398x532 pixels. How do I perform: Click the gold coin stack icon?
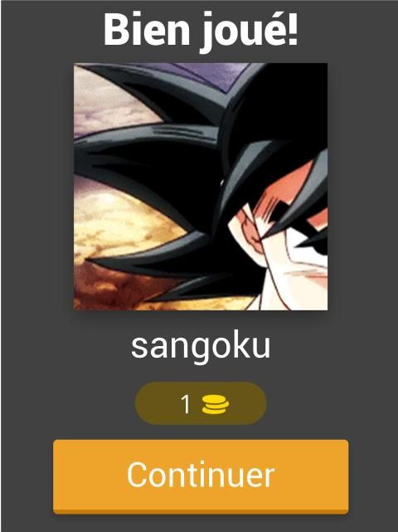[216, 404]
